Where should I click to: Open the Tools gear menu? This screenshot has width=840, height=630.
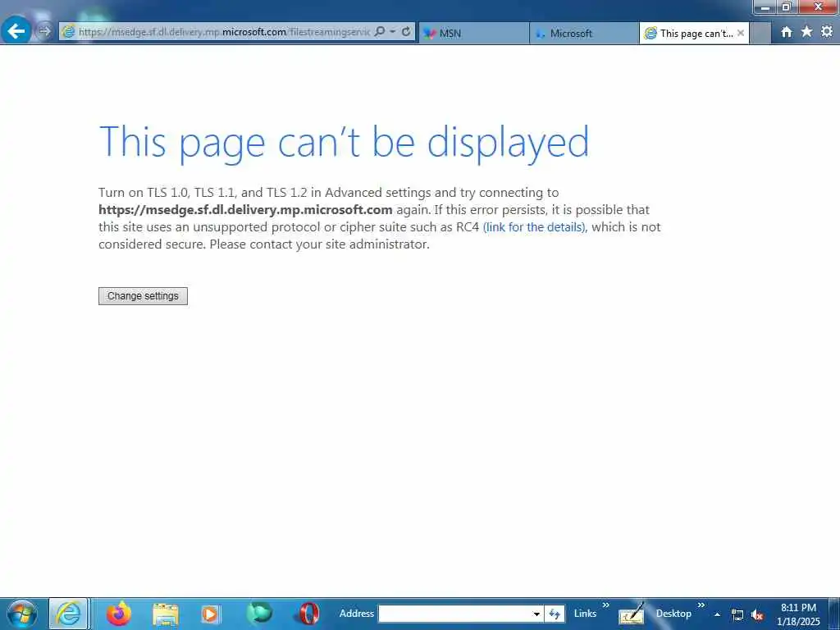[827, 32]
